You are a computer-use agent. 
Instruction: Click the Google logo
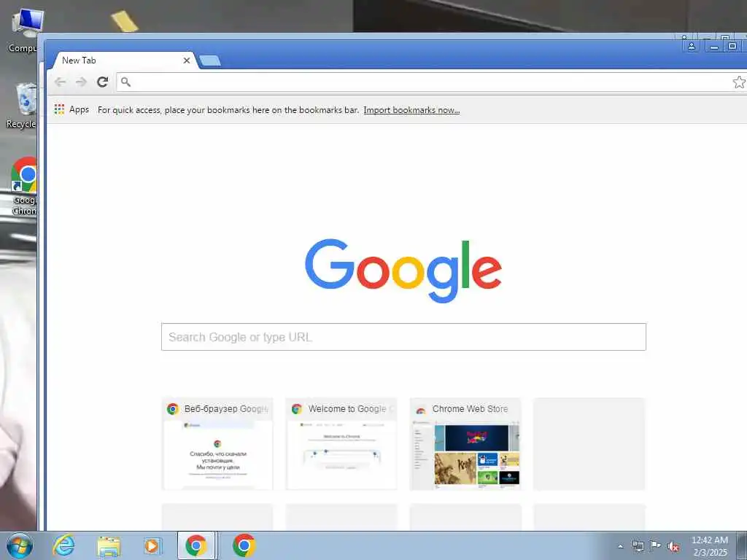(x=403, y=270)
